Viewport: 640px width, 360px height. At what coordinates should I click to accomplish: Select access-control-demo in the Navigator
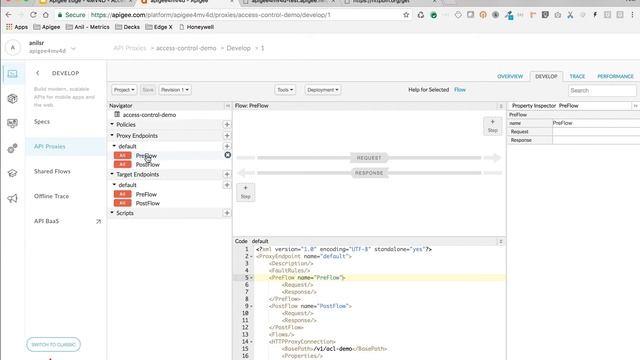click(149, 115)
